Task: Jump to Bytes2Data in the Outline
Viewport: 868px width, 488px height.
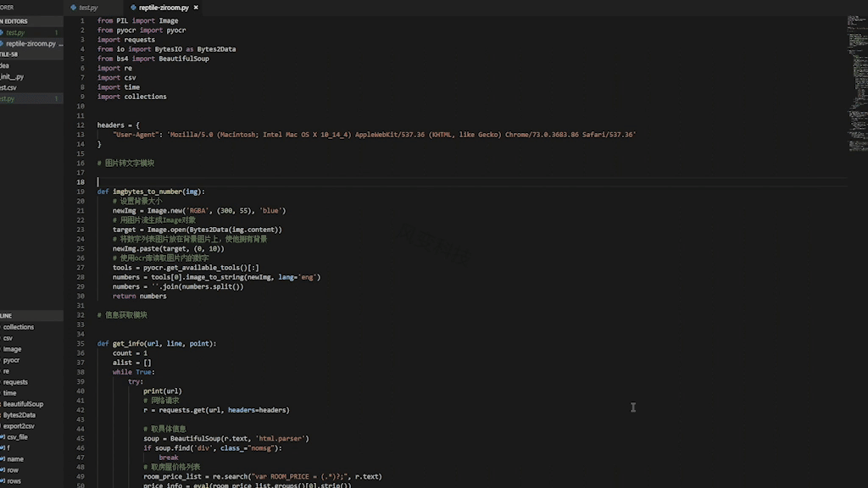Action: point(19,415)
